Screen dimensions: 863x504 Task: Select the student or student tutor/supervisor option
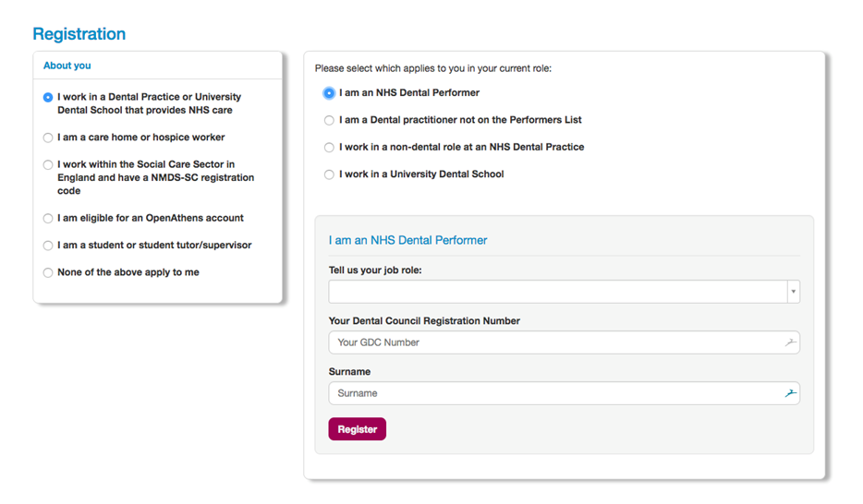coord(48,246)
